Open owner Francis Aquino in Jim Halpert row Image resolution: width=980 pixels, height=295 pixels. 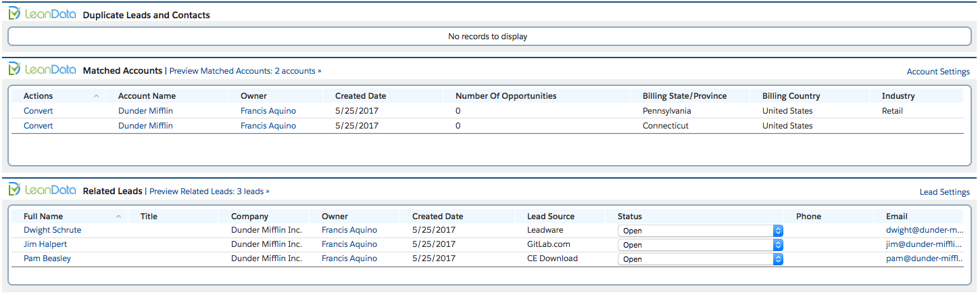[x=349, y=244]
